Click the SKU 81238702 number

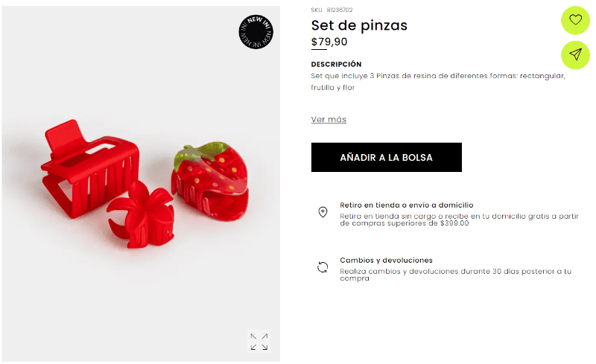tap(340, 10)
